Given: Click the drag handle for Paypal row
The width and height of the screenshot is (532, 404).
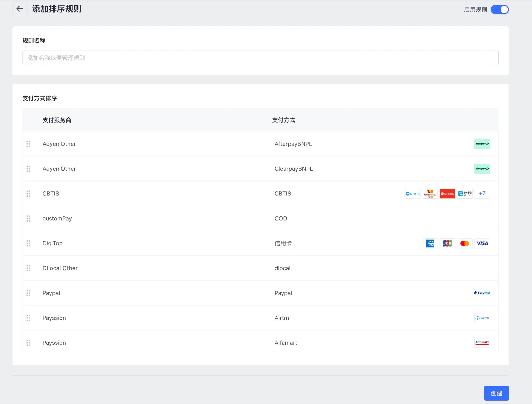Looking at the screenshot, I should tap(28, 293).
